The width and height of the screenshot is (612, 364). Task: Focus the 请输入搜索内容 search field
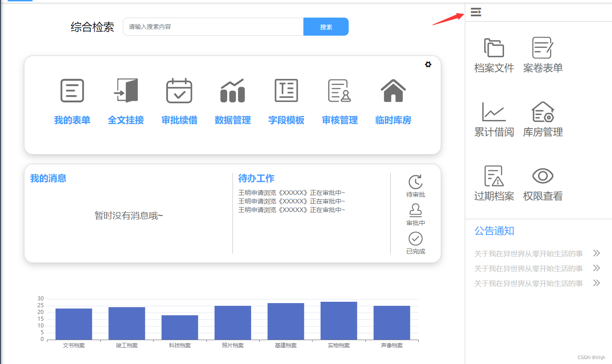(213, 27)
